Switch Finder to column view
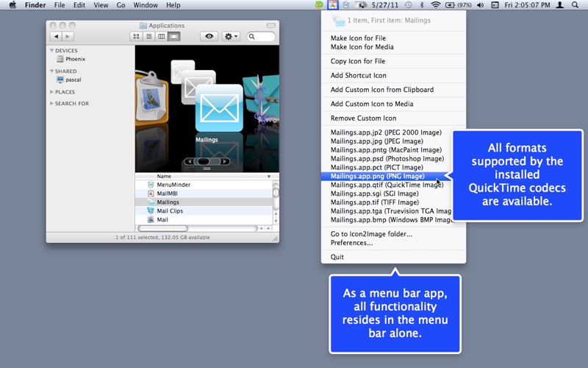The height and width of the screenshot is (368, 588). coord(161,36)
